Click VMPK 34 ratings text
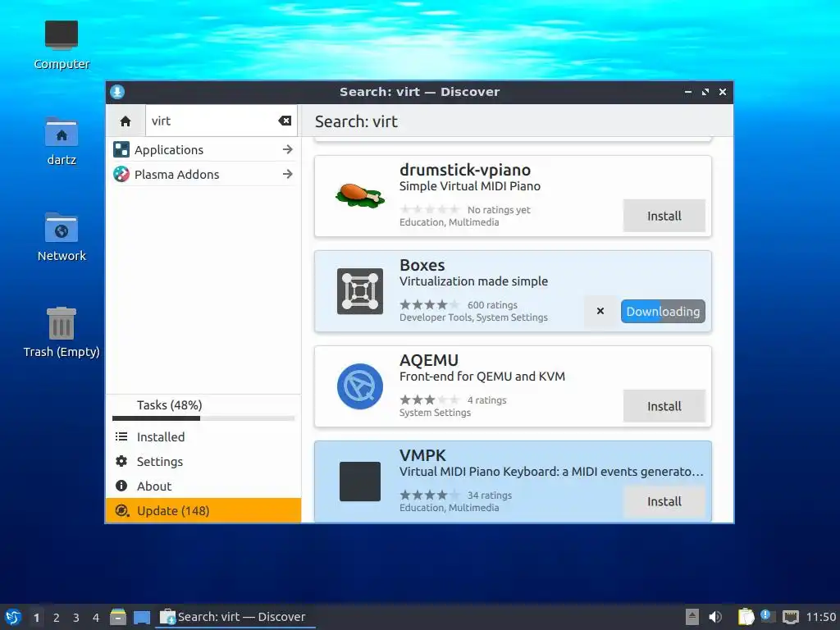This screenshot has width=840, height=630. point(490,495)
